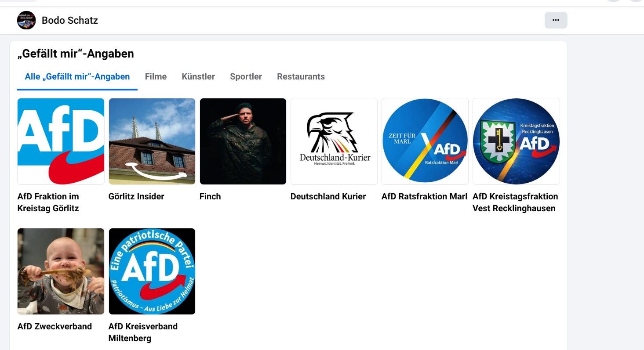Open the Deutschland Kurier title link

click(328, 197)
